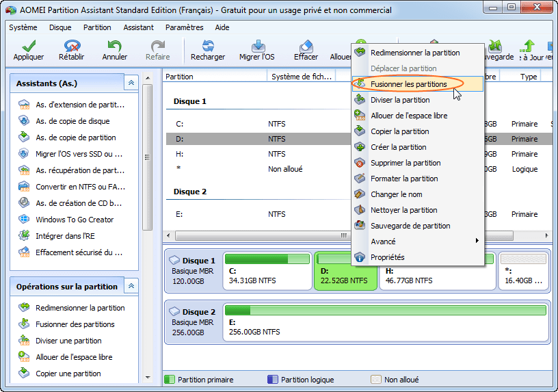Click the C: 34.31GB NTFS partition block

pyautogui.click(x=267, y=271)
